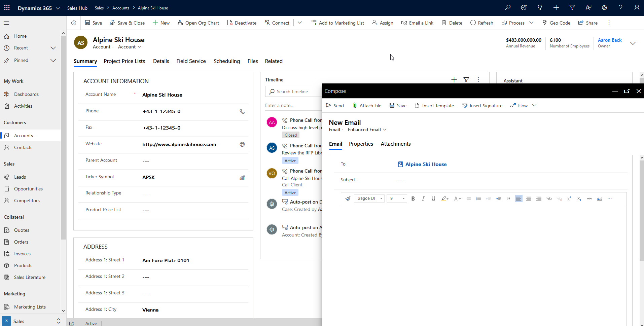Click the ticker symbol chart icon
Screen dimensions: 644x326
click(x=242, y=177)
